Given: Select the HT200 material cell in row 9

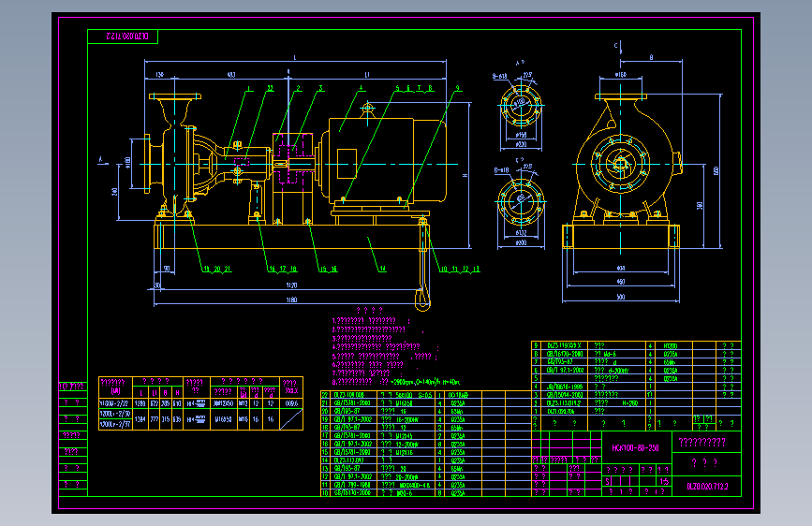Looking at the screenshot, I should (670, 346).
